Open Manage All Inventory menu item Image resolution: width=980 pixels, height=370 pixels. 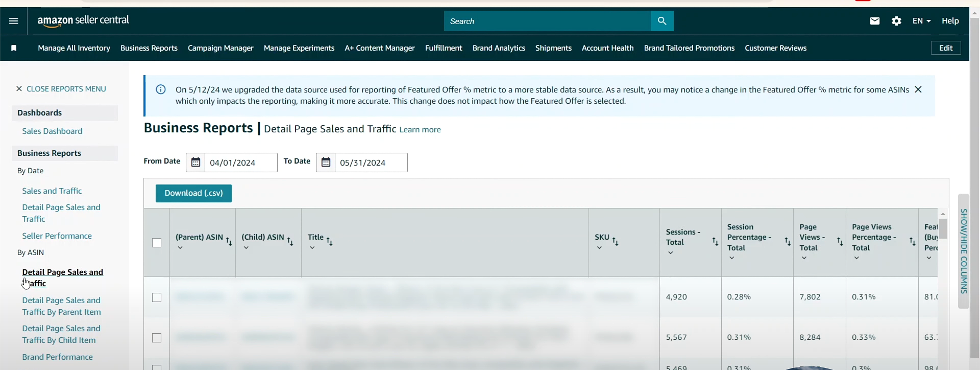[x=74, y=48]
